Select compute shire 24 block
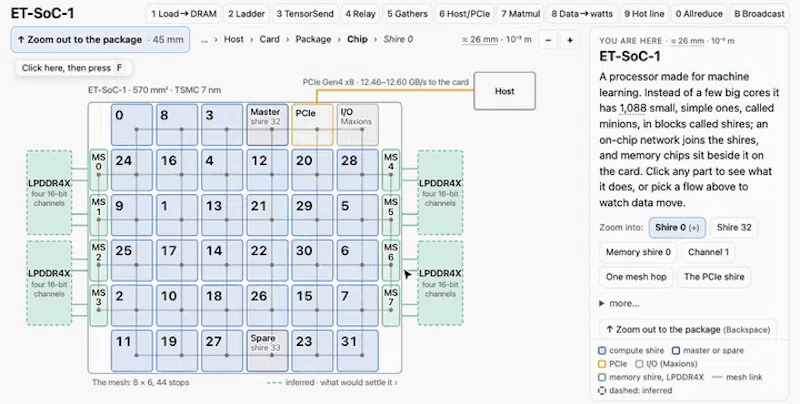 [x=132, y=170]
